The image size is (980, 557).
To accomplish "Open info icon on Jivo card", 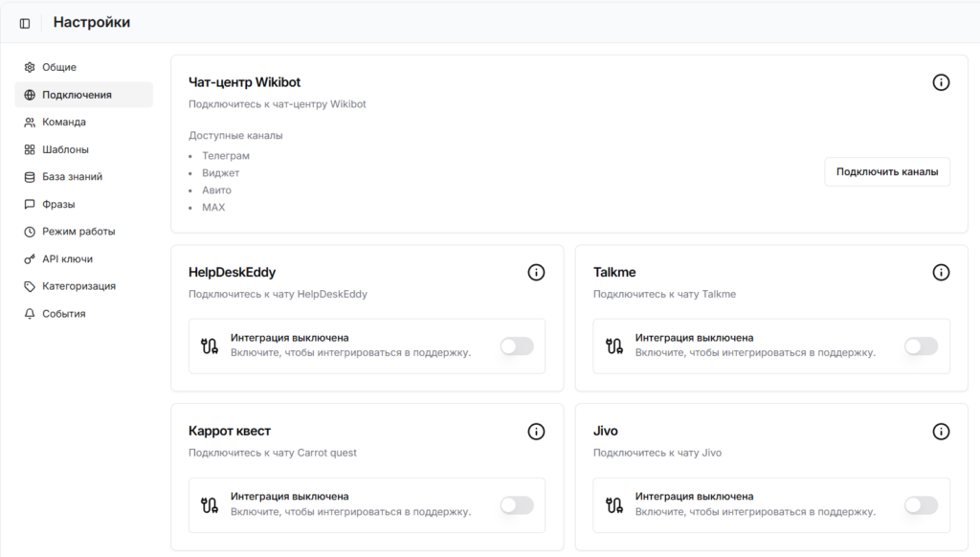I will [x=941, y=432].
